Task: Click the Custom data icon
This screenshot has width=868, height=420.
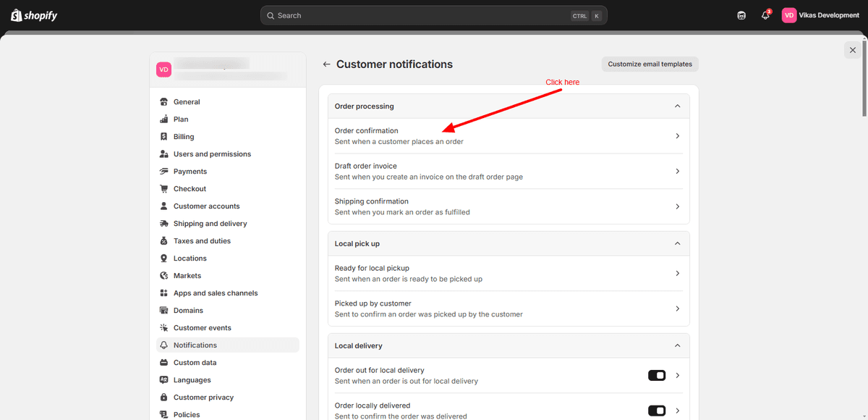Action: pos(164,363)
